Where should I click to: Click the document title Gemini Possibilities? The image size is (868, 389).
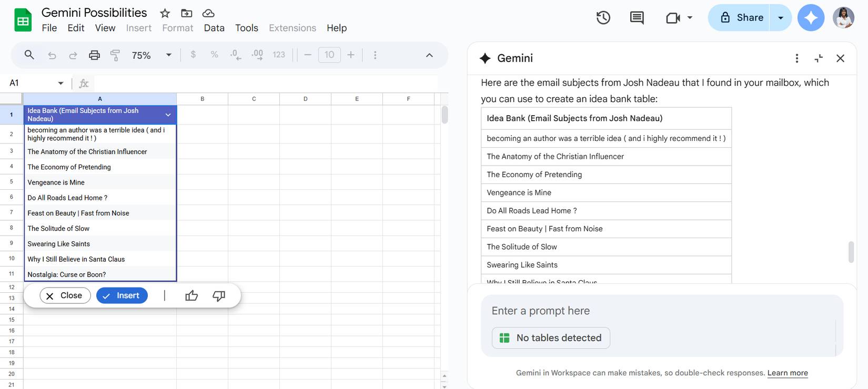94,13
